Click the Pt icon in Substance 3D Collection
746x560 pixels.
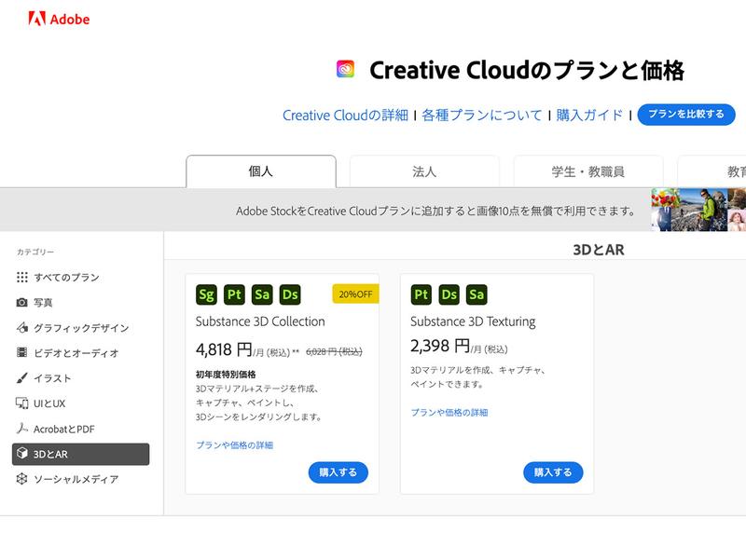point(234,294)
